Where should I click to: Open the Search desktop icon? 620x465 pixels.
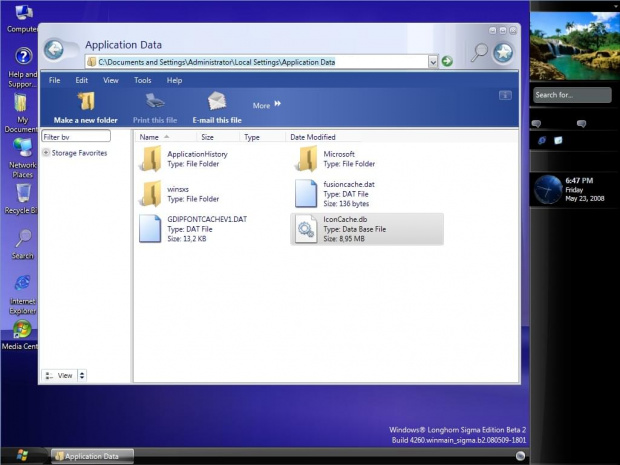tap(23, 238)
